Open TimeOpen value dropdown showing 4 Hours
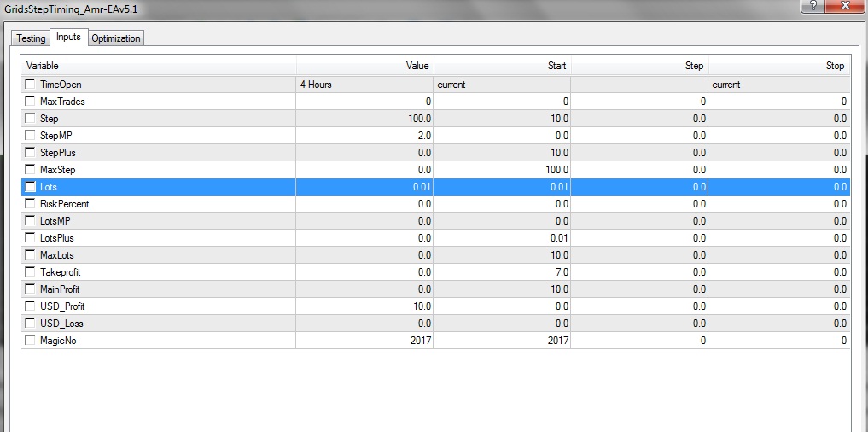The image size is (868, 432). pyautogui.click(x=364, y=85)
